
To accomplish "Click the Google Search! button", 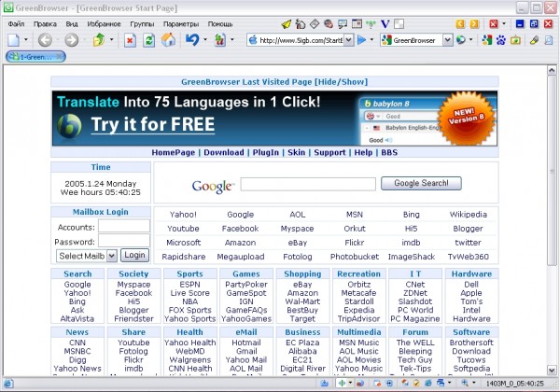I will coord(421,183).
